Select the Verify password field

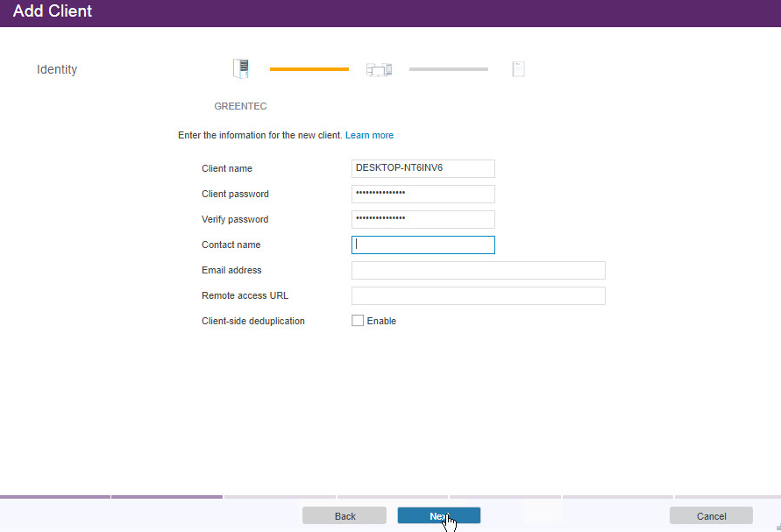tap(422, 219)
